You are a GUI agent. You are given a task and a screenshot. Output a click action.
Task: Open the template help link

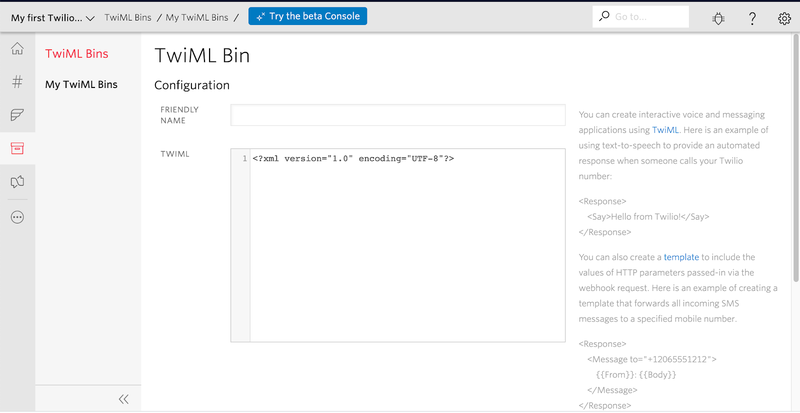(x=681, y=257)
